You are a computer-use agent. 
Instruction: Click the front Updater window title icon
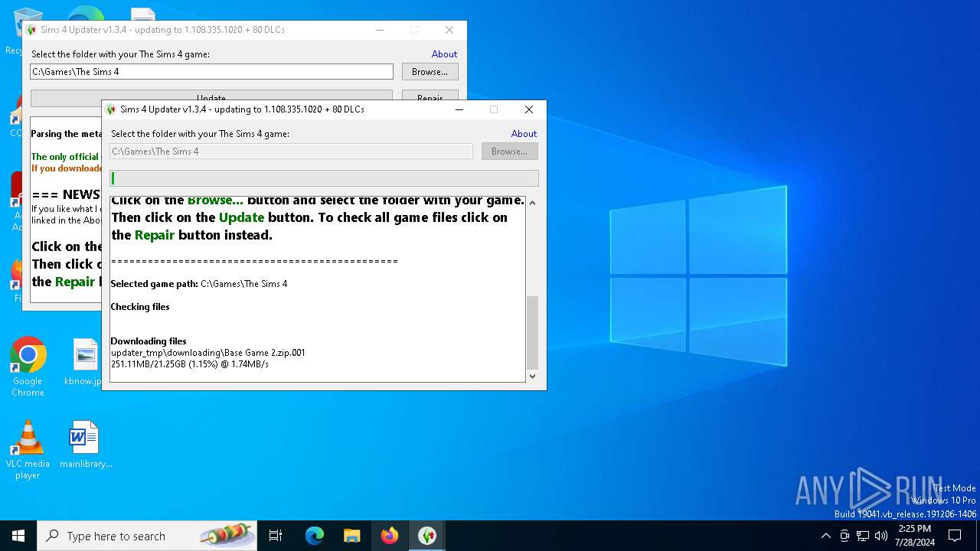pos(111,109)
